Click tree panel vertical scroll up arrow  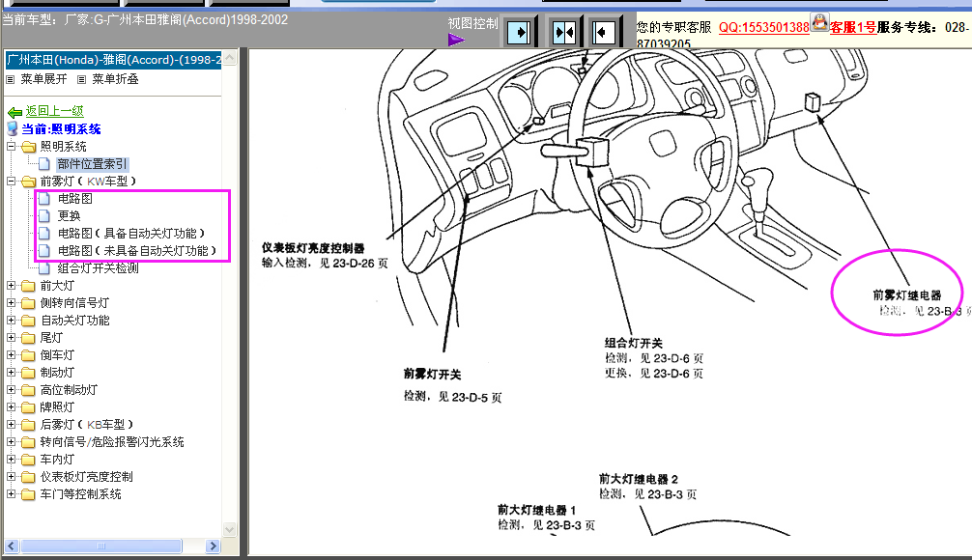(229, 58)
